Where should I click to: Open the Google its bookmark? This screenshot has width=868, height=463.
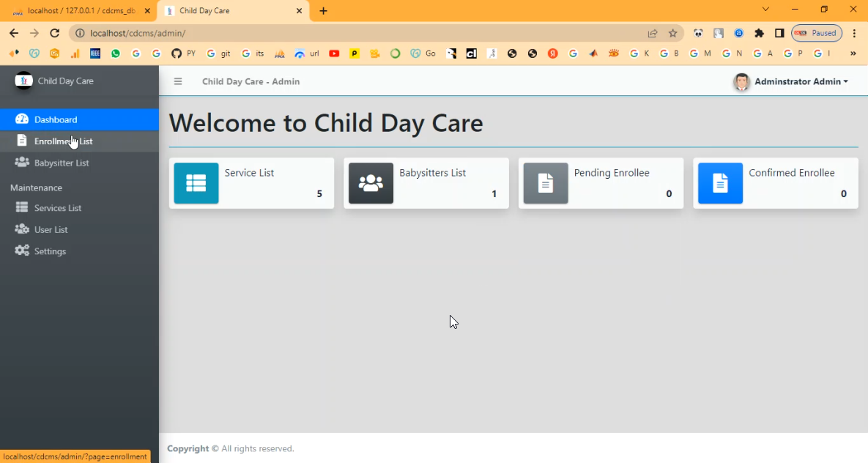point(253,53)
